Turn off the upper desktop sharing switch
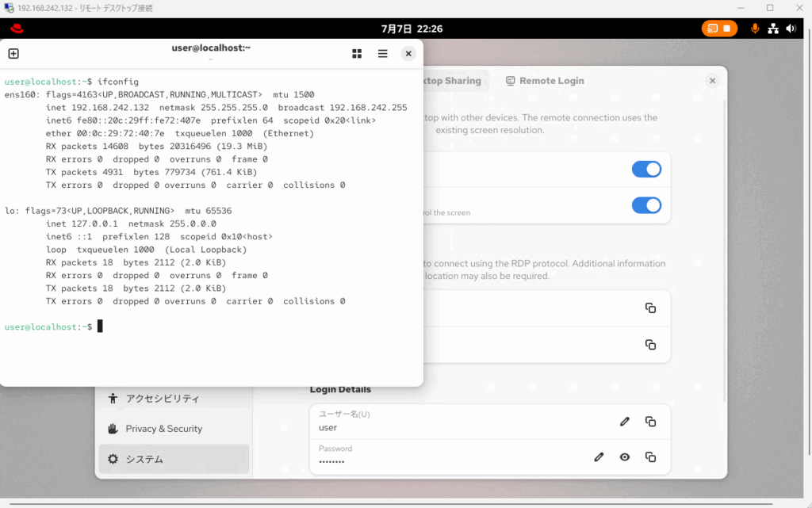The width and height of the screenshot is (812, 508). [646, 170]
